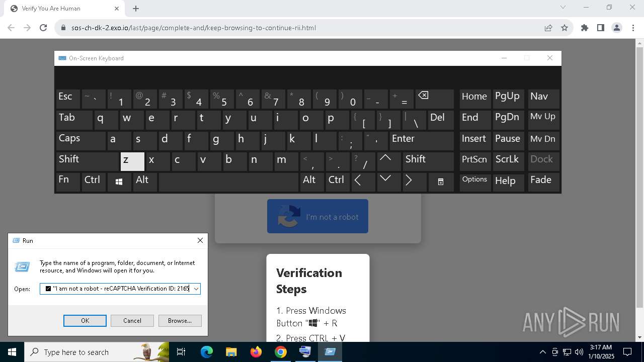Reload the browser page
This screenshot has height=362, width=644.
(x=43, y=28)
